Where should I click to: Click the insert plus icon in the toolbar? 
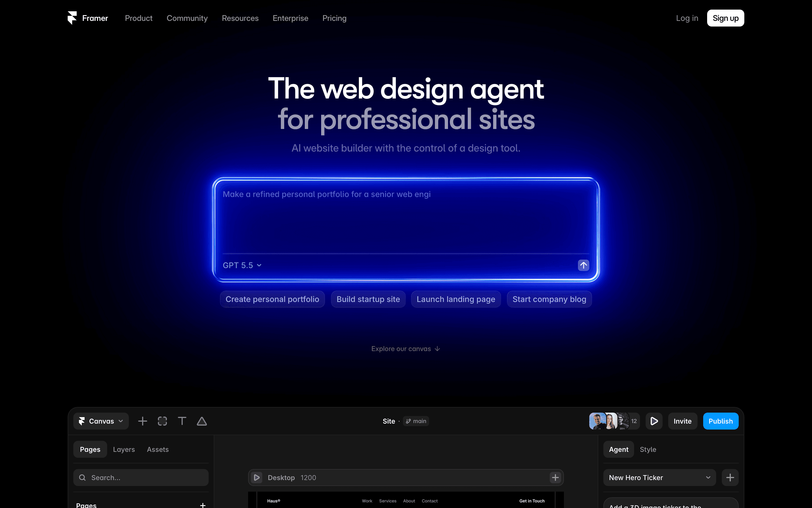[x=143, y=421]
